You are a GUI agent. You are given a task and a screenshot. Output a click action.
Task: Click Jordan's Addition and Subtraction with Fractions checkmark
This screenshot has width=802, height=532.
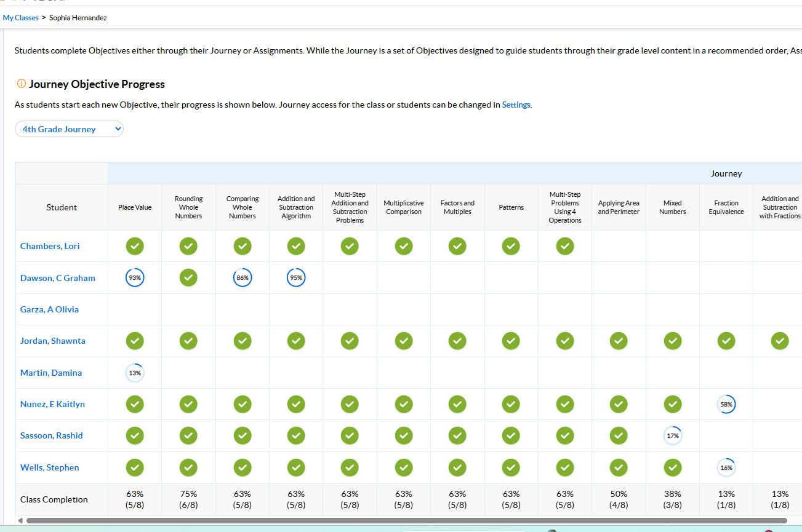[x=780, y=341]
